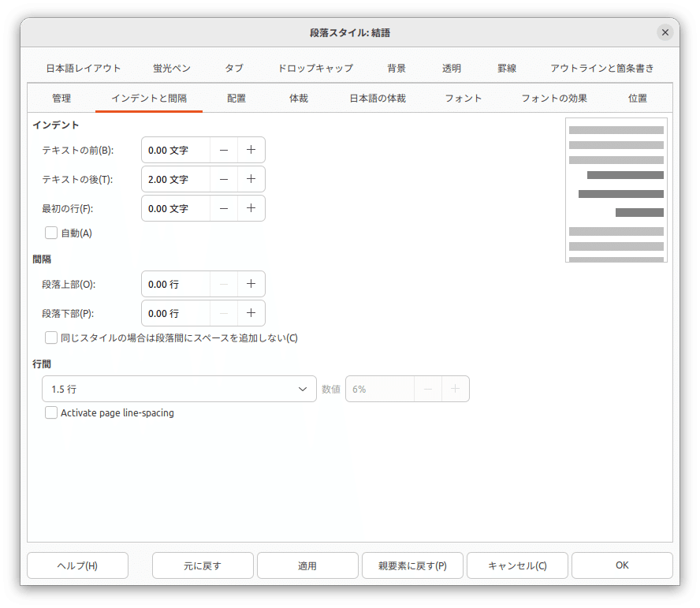Click the 適用 button
Screen dimensions: 700x608
tap(307, 566)
